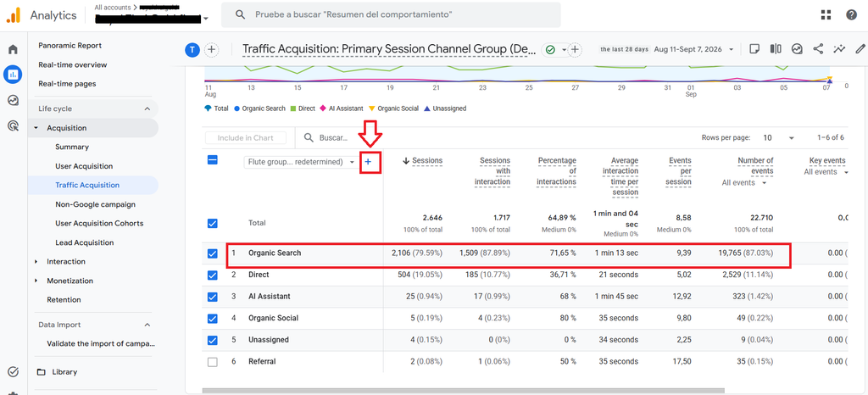Collapse the Life cycle section
The image size is (868, 395).
point(147,109)
